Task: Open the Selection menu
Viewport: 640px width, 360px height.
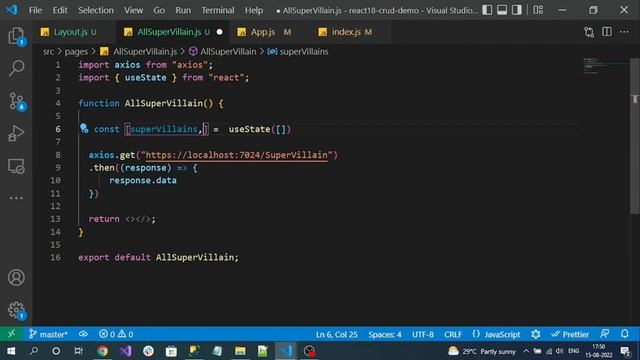Action: click(x=96, y=10)
